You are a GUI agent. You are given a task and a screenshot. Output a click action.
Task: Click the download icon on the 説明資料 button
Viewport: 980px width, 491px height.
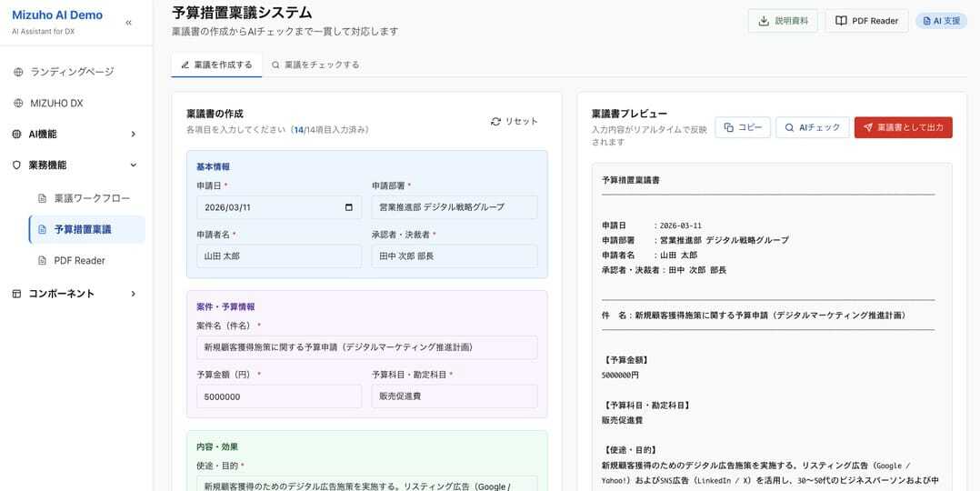[763, 21]
